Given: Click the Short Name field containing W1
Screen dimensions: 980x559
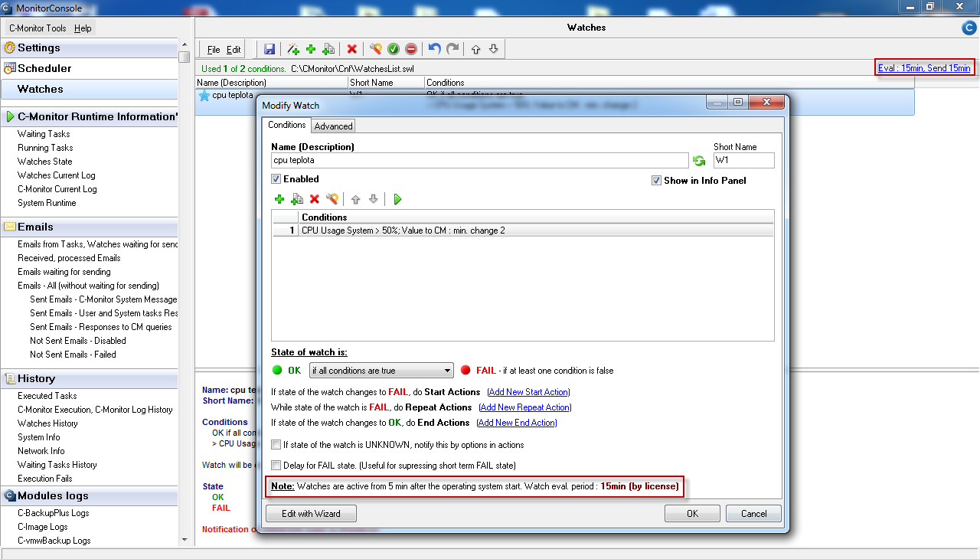Looking at the screenshot, I should pyautogui.click(x=743, y=161).
